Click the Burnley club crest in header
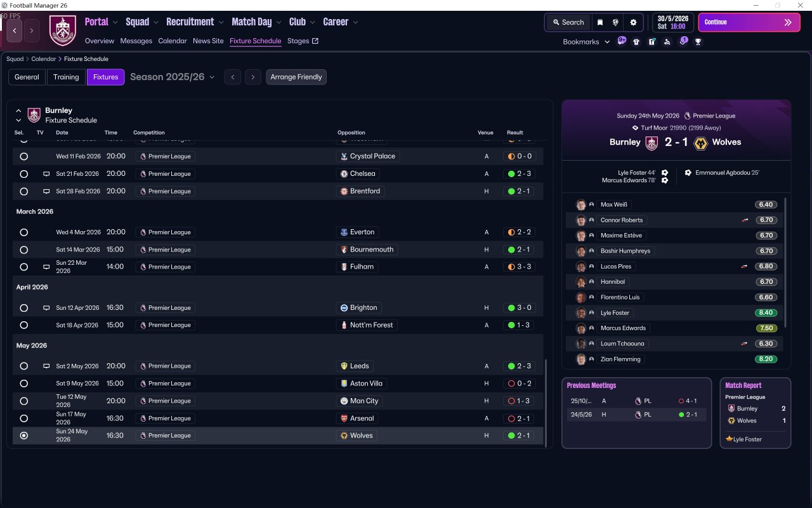This screenshot has width=812, height=508. coord(62,30)
